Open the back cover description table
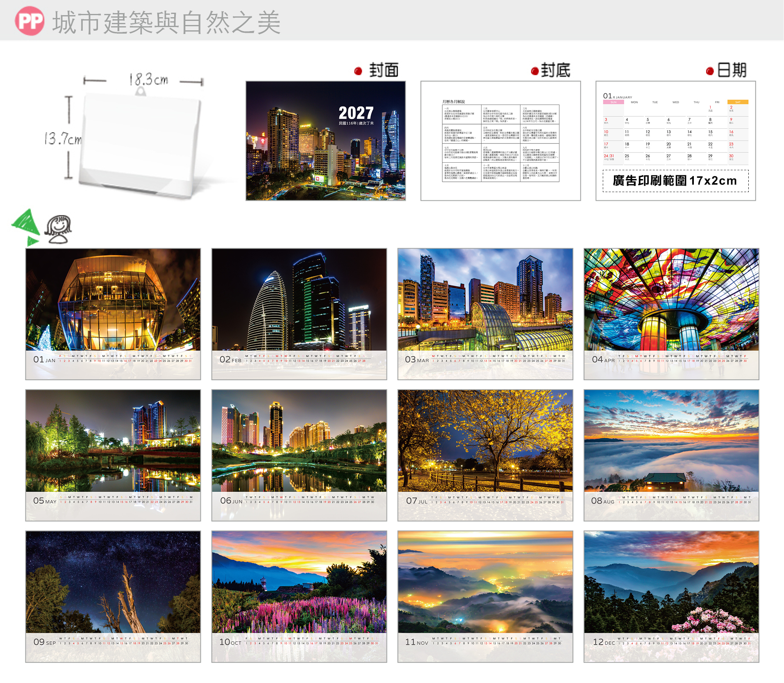 click(x=501, y=141)
